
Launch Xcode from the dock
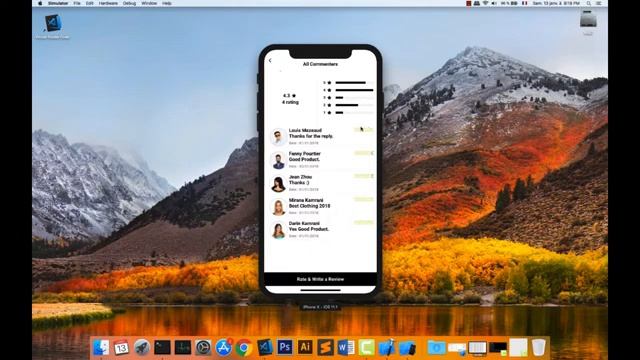point(387,347)
